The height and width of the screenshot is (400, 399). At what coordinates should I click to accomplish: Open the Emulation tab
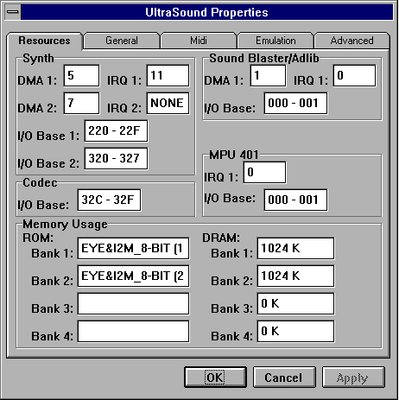(275, 41)
